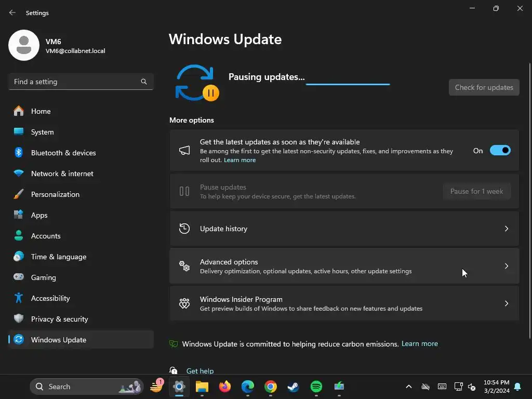Click the Get help link
This screenshot has height=399, width=532.
[200, 371]
